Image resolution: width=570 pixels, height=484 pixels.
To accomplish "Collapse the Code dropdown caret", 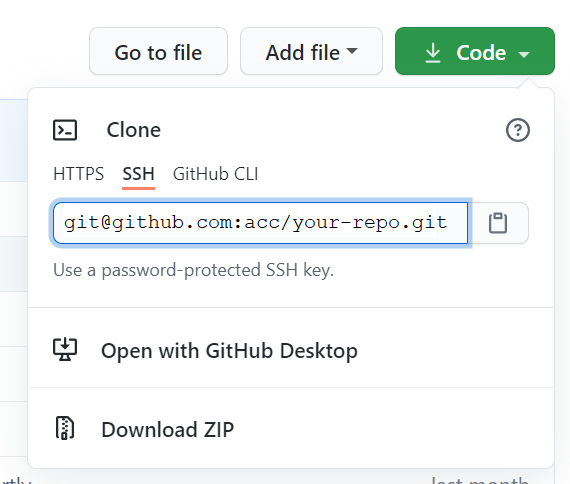I will pyautogui.click(x=524, y=55).
